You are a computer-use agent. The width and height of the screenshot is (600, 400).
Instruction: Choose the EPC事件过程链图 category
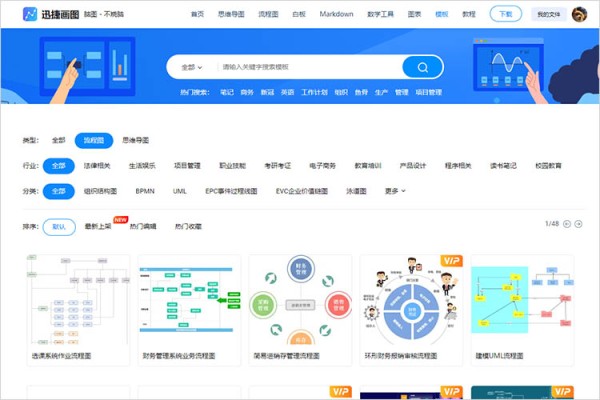pyautogui.click(x=231, y=191)
